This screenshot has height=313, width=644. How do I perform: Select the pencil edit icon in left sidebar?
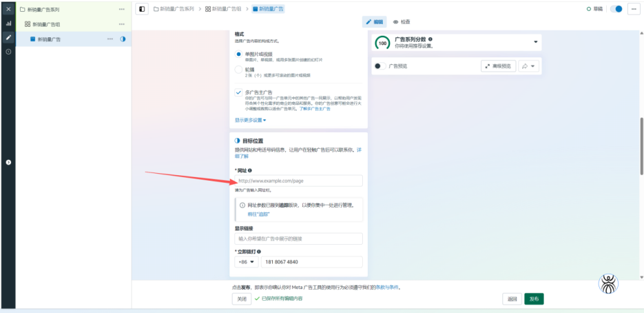coord(8,37)
